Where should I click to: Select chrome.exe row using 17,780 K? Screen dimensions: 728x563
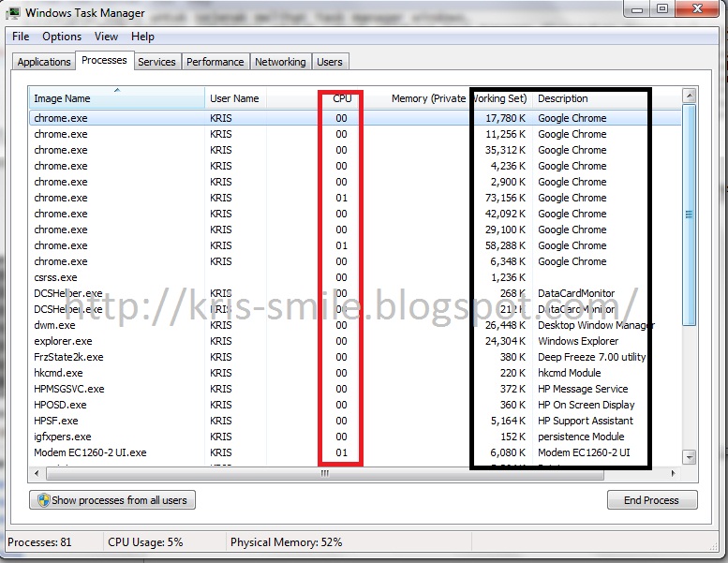click(x=355, y=118)
